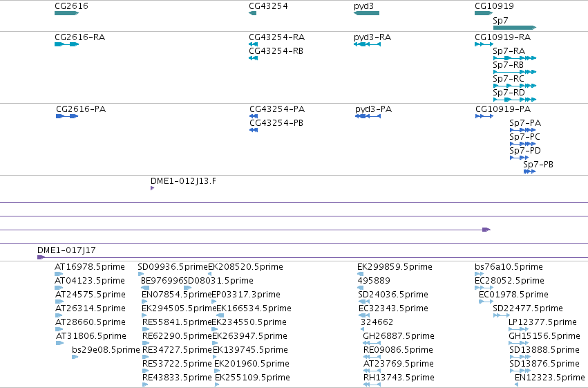Screen dimensions: 588x388
Task: Select the GH26887.5prime EST label
Action: pos(399,336)
